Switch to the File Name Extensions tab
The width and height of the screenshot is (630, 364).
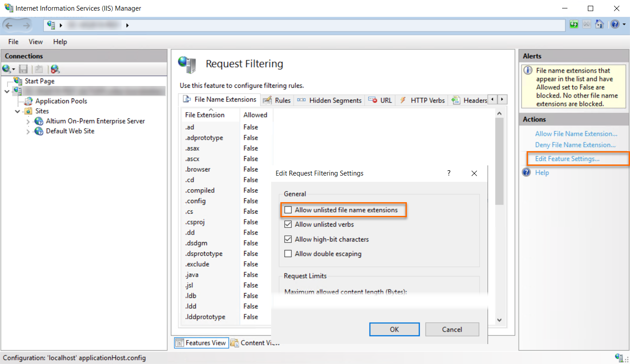coord(220,100)
